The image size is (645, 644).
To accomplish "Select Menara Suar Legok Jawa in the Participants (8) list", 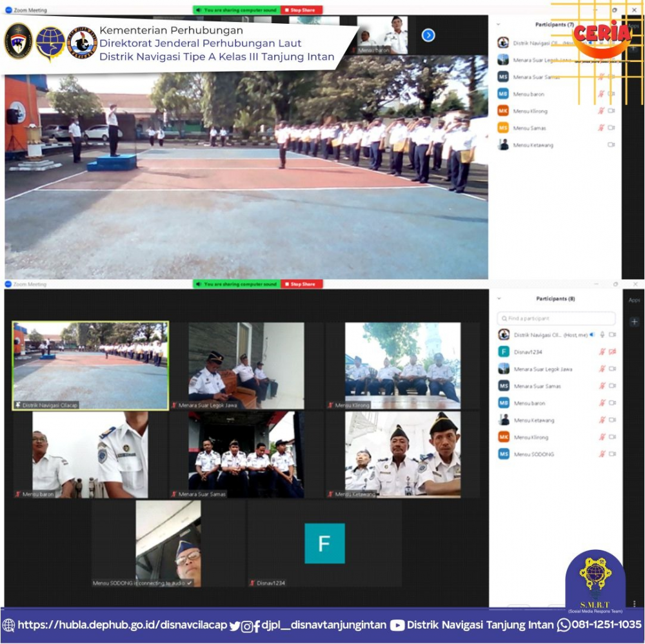I will pos(543,369).
